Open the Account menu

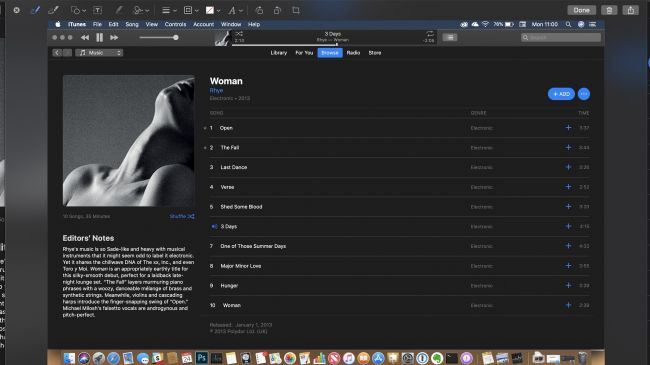pyautogui.click(x=204, y=24)
